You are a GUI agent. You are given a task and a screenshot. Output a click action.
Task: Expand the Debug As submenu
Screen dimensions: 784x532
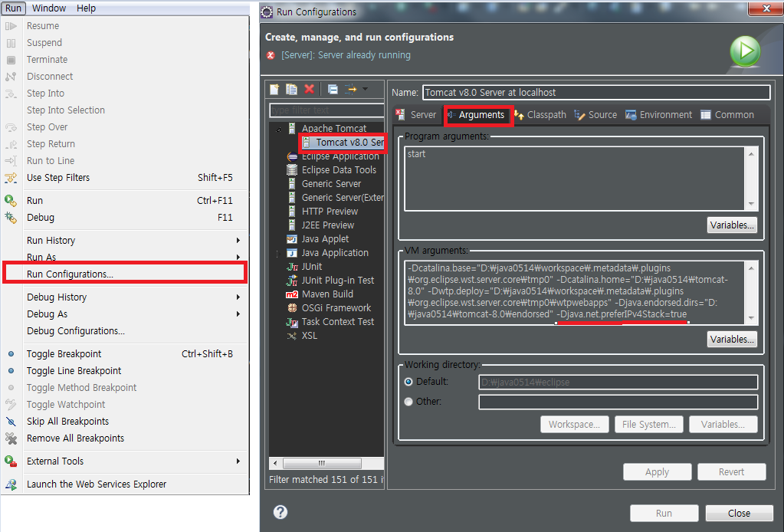tap(238, 314)
